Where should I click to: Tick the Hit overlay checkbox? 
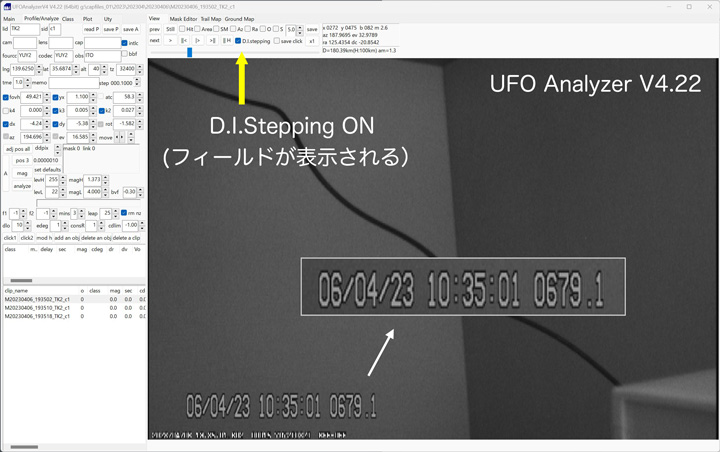182,29
